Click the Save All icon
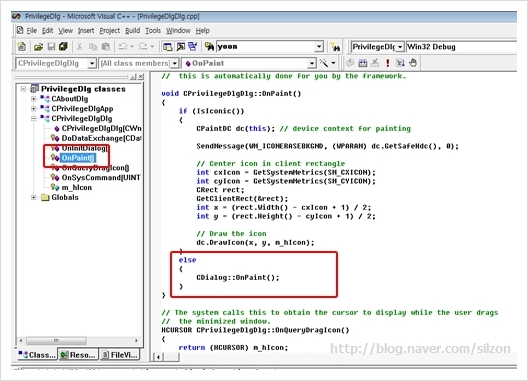This screenshot has height=381, width=528. 63,46
